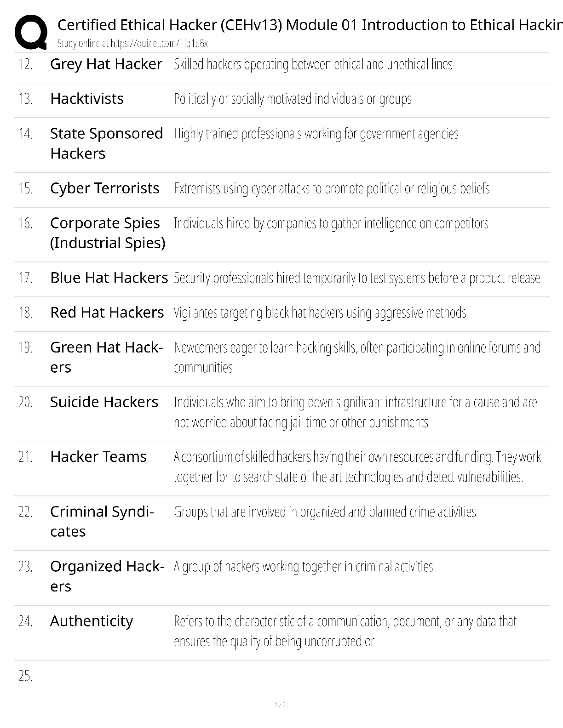Click the Authenticity definition text
The image size is (563, 728).
(345, 631)
